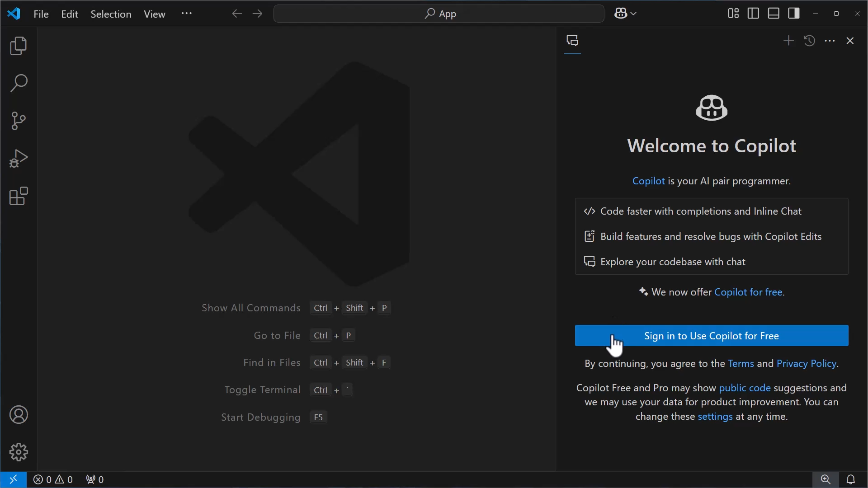
Task: Click Sign in to Use Copilot for Free
Action: (x=712, y=336)
